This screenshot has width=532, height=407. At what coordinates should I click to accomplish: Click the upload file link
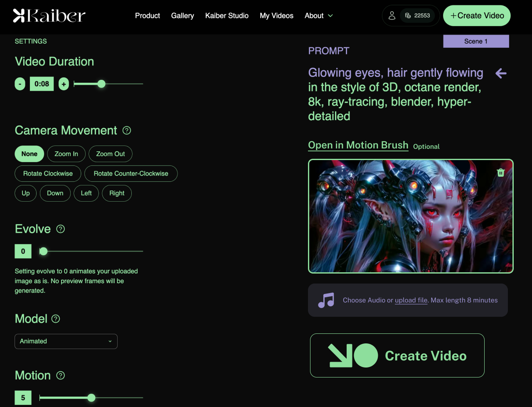click(x=411, y=300)
